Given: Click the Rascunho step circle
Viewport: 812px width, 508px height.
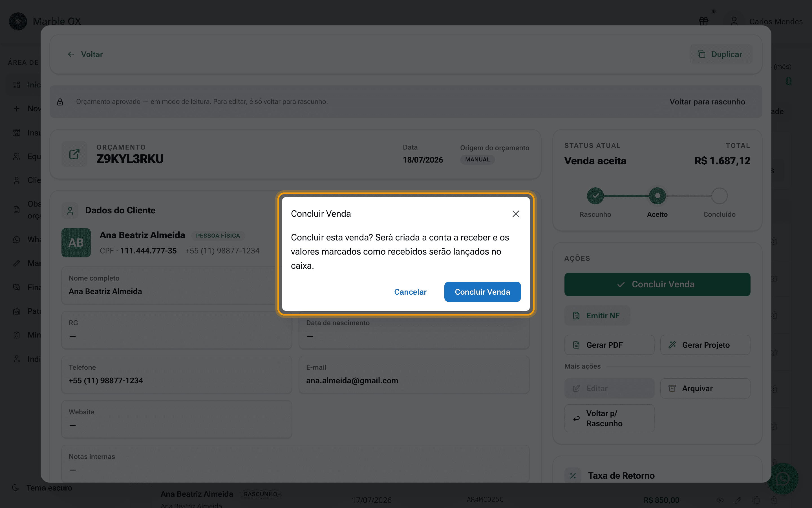Looking at the screenshot, I should pos(595,196).
